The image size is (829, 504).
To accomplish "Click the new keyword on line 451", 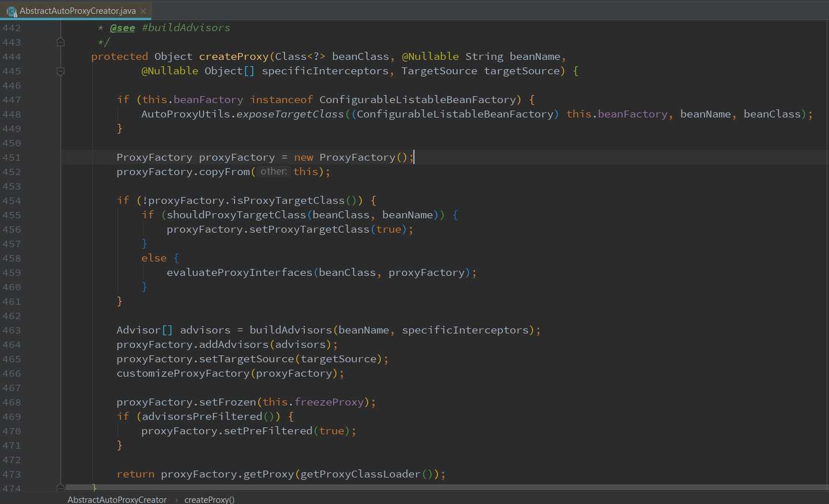I will click(x=303, y=157).
